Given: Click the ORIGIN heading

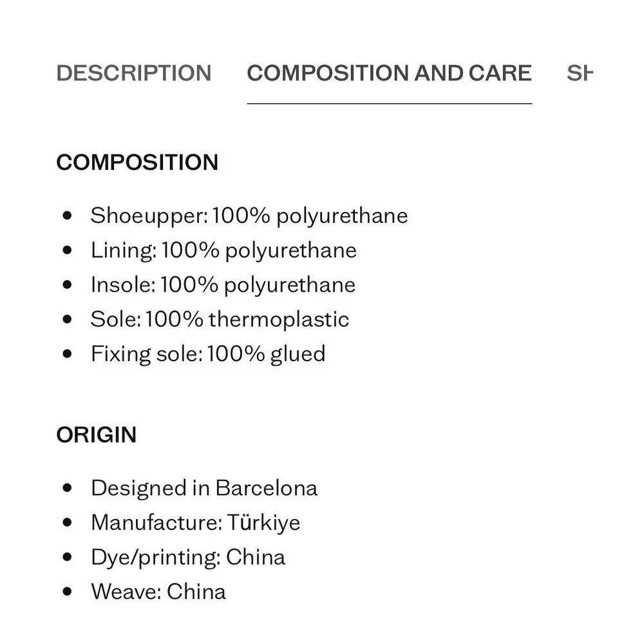Looking at the screenshot, I should coord(97,435).
